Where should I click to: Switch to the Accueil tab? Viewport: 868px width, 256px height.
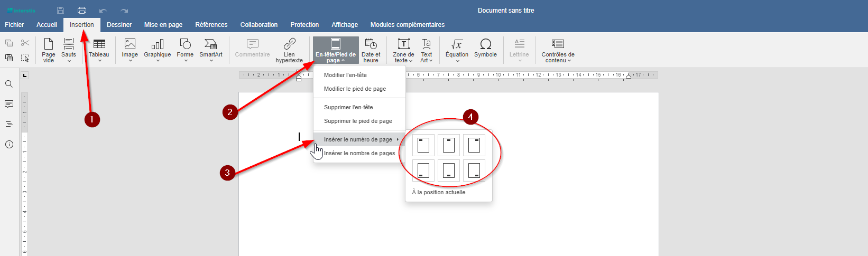pyautogui.click(x=47, y=25)
